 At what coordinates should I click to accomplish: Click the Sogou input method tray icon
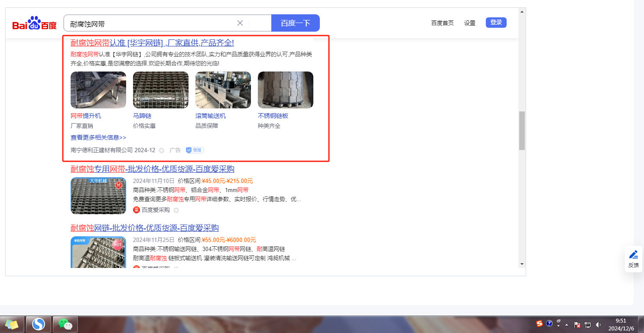pyautogui.click(x=540, y=323)
